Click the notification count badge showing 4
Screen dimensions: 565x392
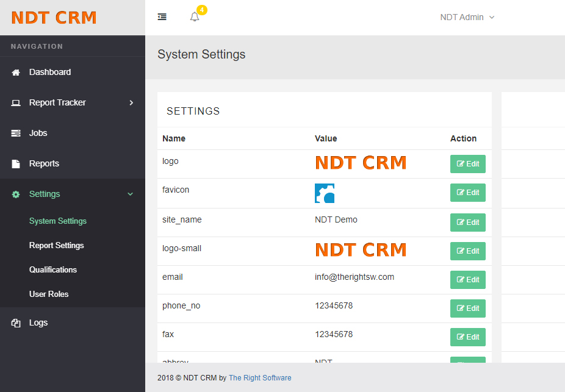pyautogui.click(x=200, y=10)
